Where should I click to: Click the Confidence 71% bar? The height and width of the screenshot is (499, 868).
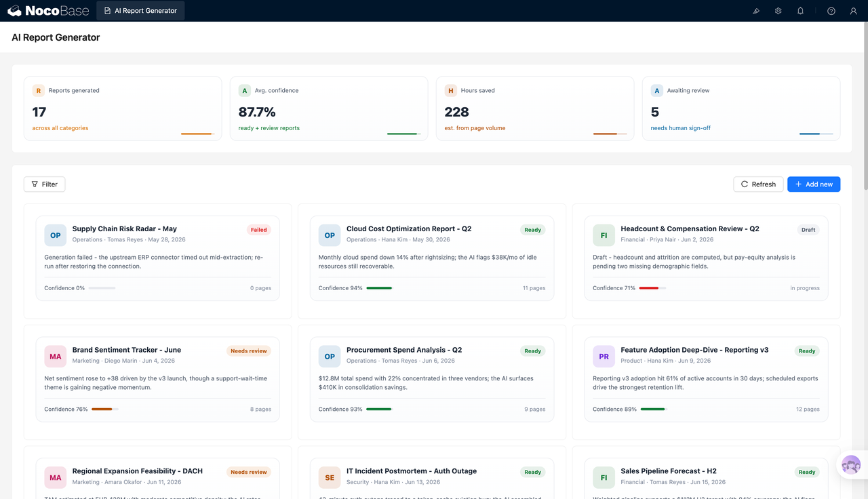click(652, 288)
